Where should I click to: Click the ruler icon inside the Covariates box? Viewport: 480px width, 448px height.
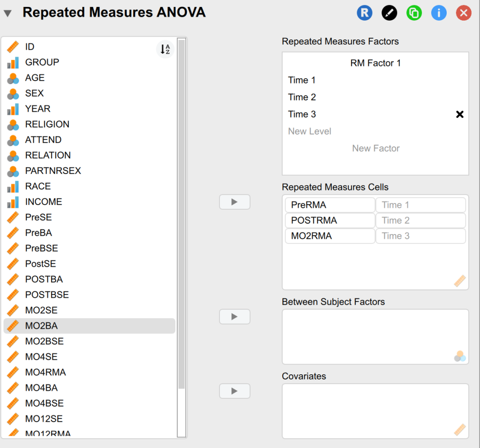pos(459,430)
